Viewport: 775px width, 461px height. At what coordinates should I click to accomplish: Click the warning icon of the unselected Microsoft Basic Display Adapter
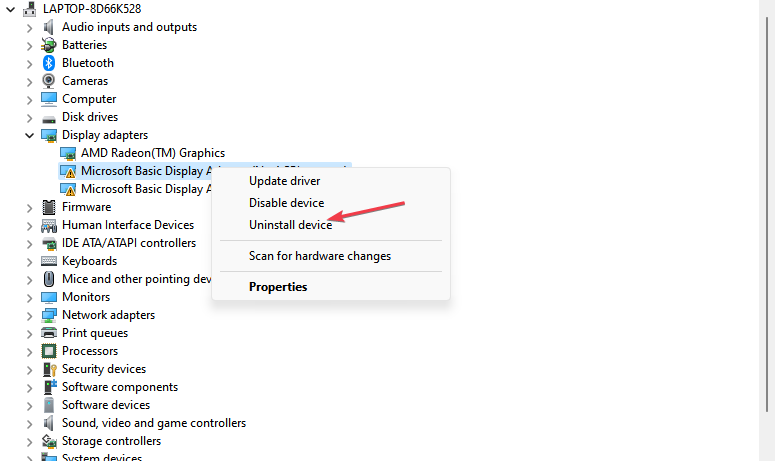point(68,189)
